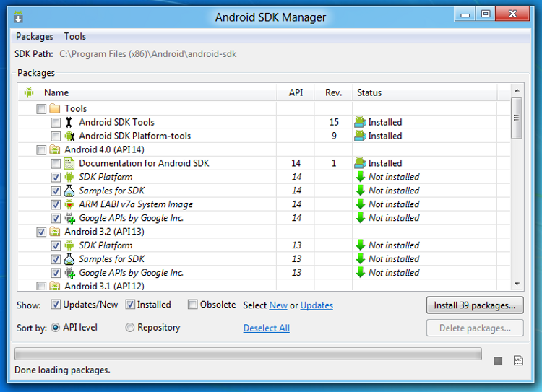Click the package list scrollbar thumb

point(517,118)
